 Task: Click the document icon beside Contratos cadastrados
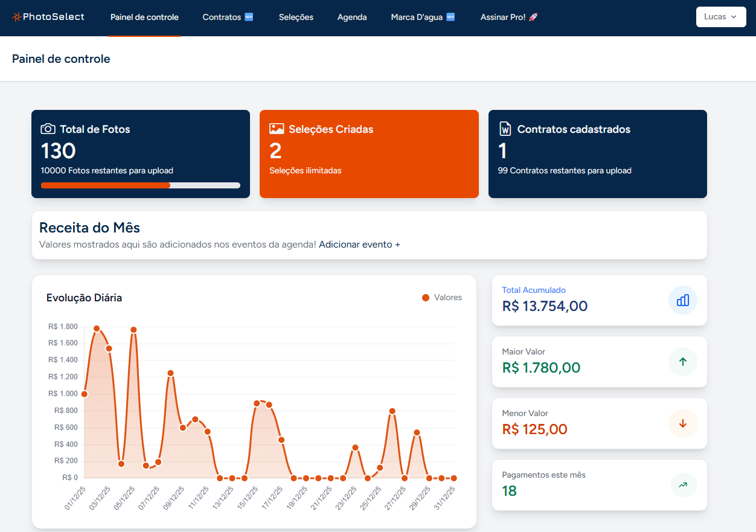tap(505, 129)
